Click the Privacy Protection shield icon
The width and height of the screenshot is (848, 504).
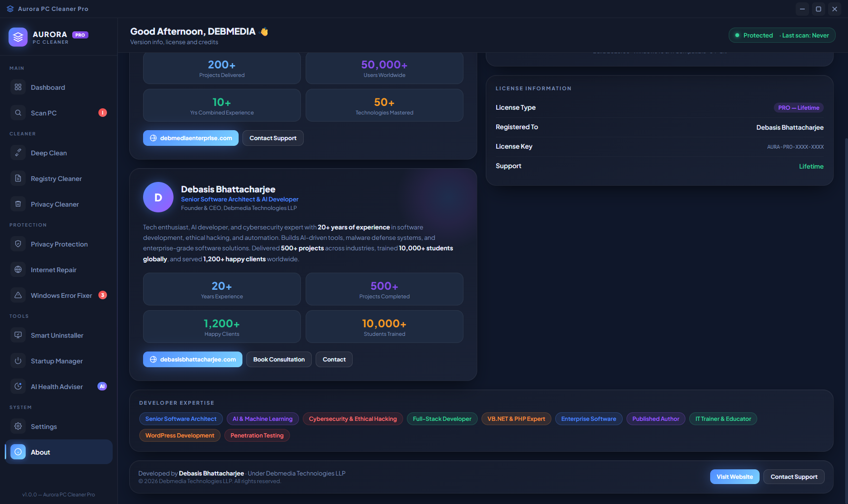click(18, 244)
